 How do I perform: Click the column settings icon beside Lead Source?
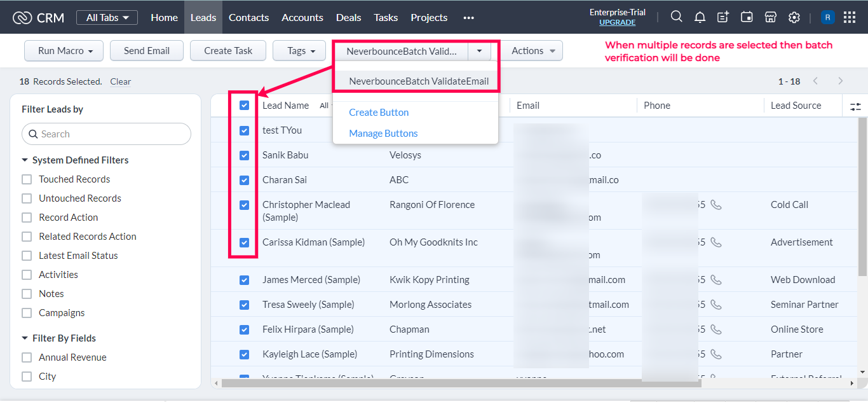coord(855,106)
